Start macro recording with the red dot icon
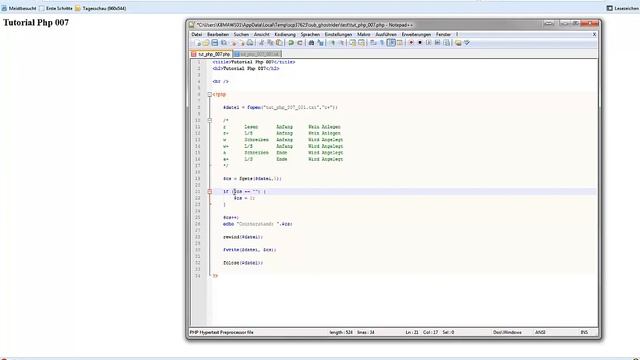The height and width of the screenshot is (360, 640). coord(411,43)
